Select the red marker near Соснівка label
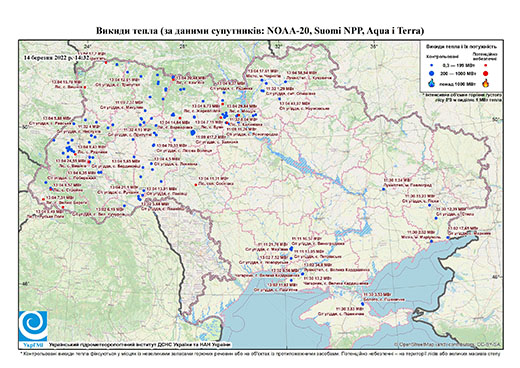520x368 pixels. tap(196, 185)
